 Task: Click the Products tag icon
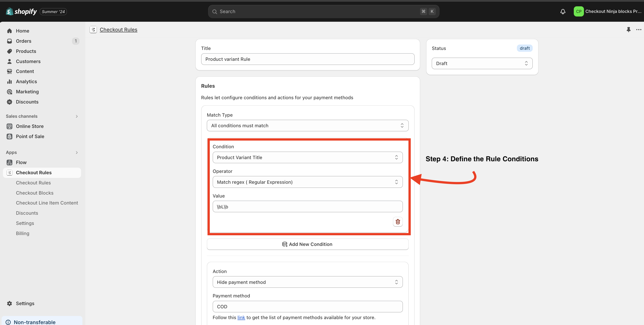click(x=9, y=51)
